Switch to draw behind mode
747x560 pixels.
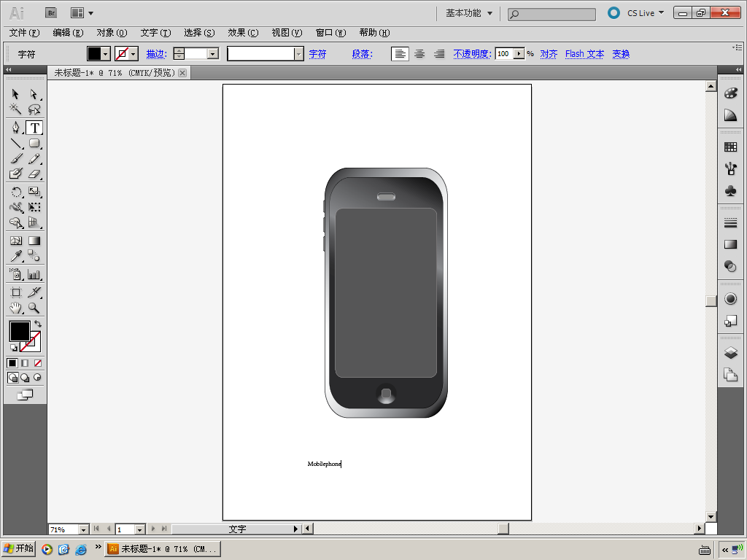click(25, 378)
